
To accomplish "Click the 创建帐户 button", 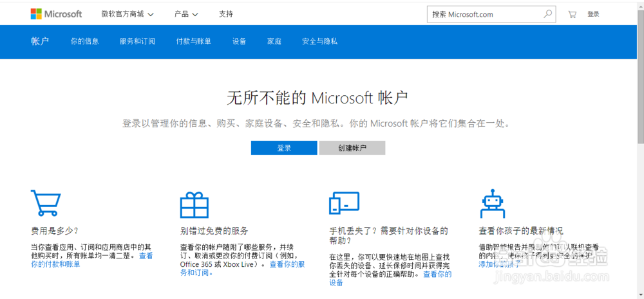I will pos(352,148).
